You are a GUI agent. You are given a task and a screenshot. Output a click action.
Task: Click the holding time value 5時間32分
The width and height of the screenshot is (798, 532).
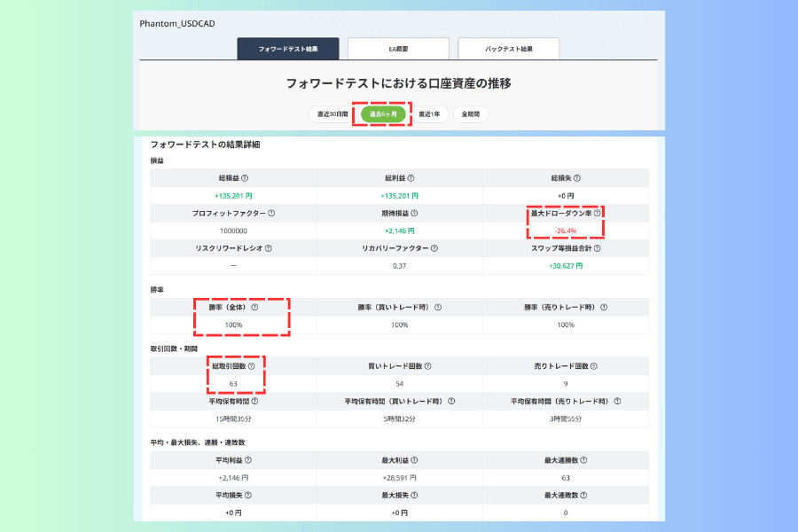point(400,419)
